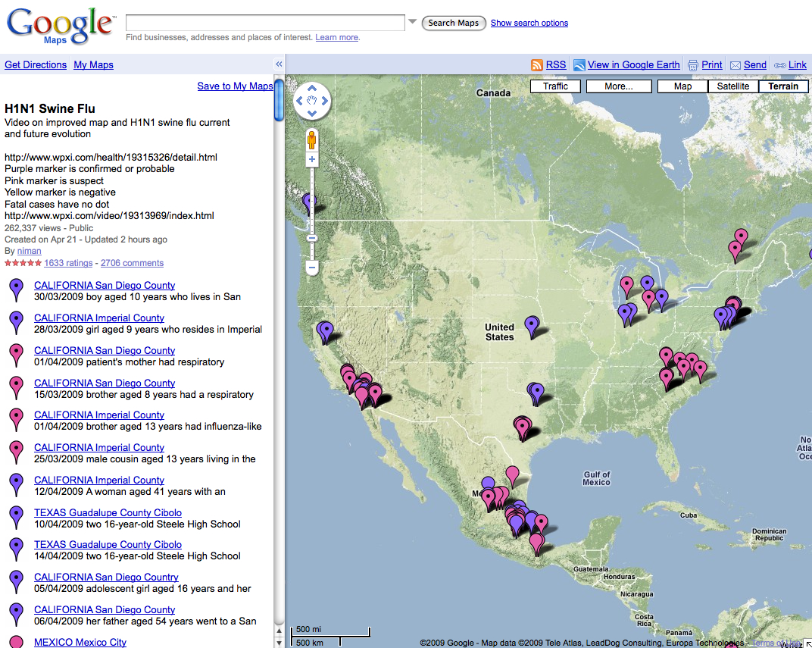Click the left panel scrollbar up arrow

(x=279, y=631)
